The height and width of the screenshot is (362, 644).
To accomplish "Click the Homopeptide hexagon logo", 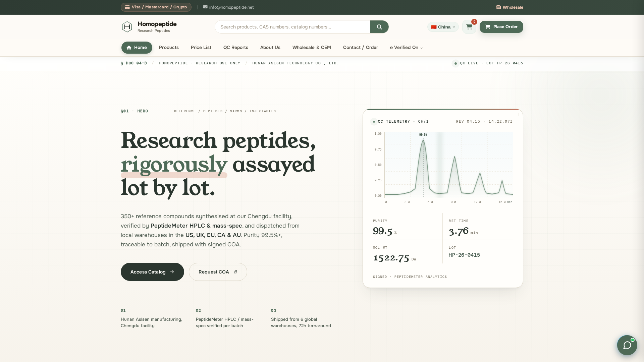I will click(127, 27).
